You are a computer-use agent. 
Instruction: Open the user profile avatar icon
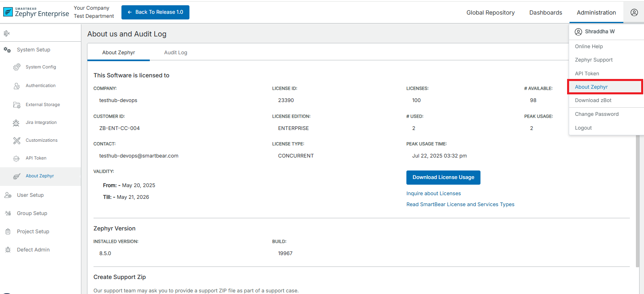tap(634, 13)
